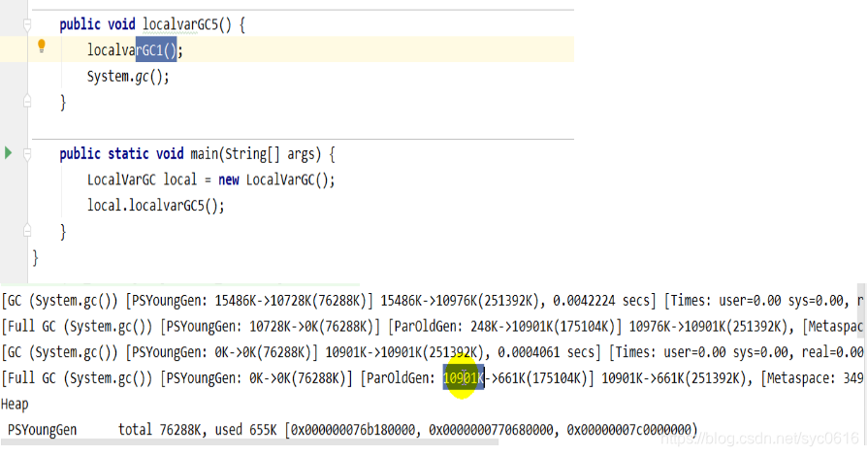The image size is (868, 456).
Task: Click log line showing 0.0004061 secs
Action: pos(433,352)
